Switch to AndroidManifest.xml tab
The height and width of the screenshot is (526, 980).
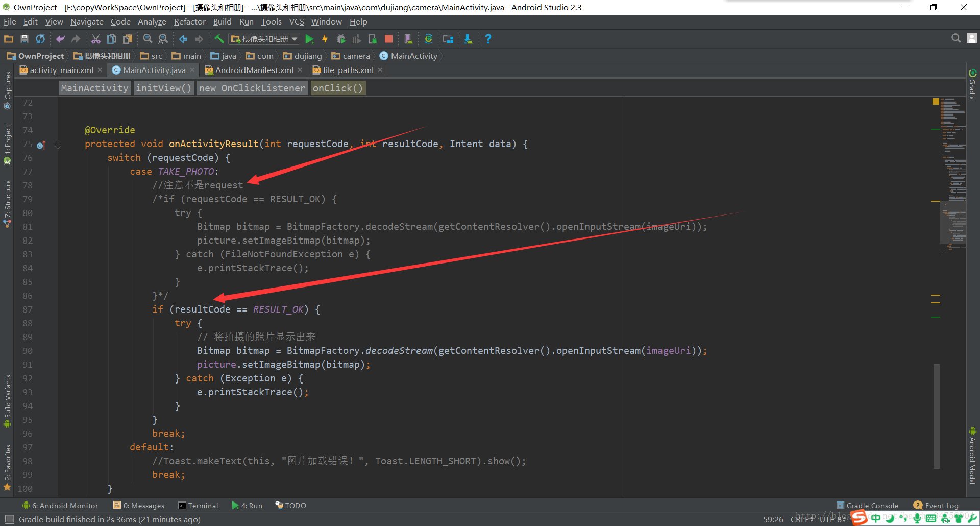[x=254, y=70]
